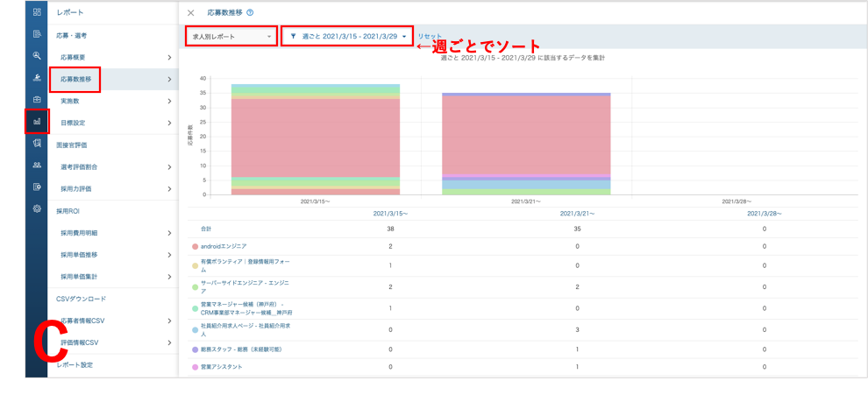
Task: Click the blue segment in the 2021/3/21 bar
Action: coord(526,185)
